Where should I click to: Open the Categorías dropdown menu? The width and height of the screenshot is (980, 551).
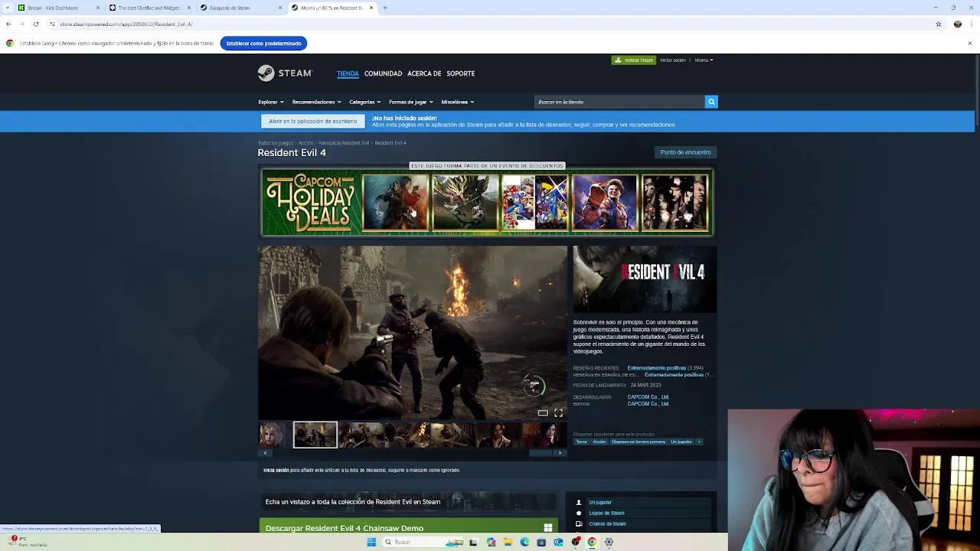(364, 102)
